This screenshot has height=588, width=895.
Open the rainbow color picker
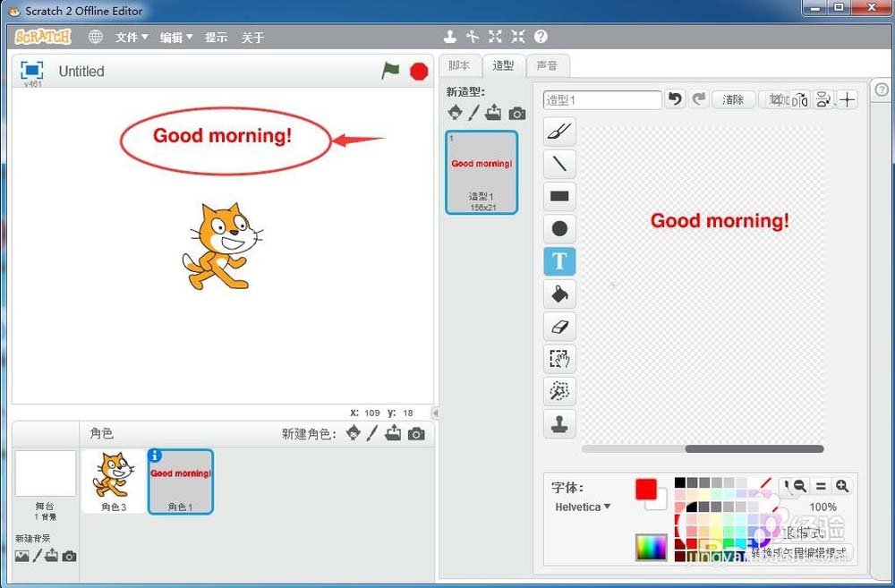652,548
